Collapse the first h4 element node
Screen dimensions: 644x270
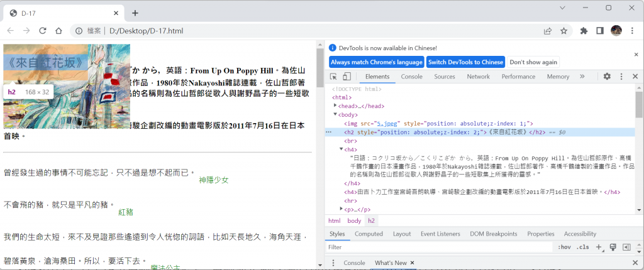pos(341,149)
